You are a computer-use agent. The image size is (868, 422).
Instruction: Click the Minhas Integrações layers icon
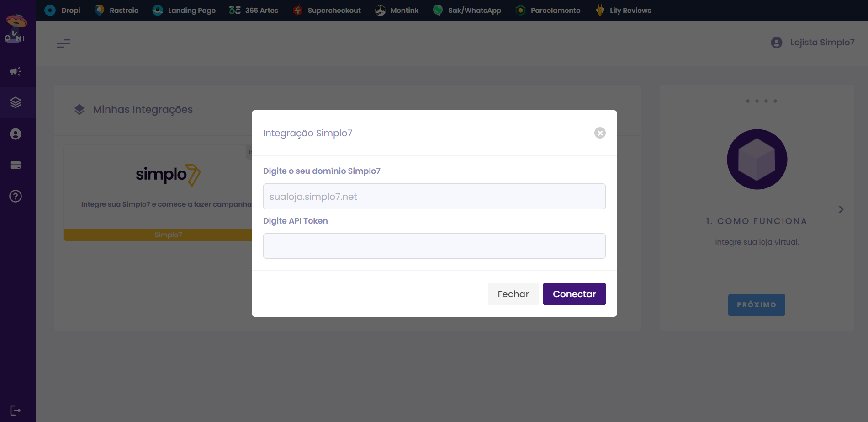[79, 110]
